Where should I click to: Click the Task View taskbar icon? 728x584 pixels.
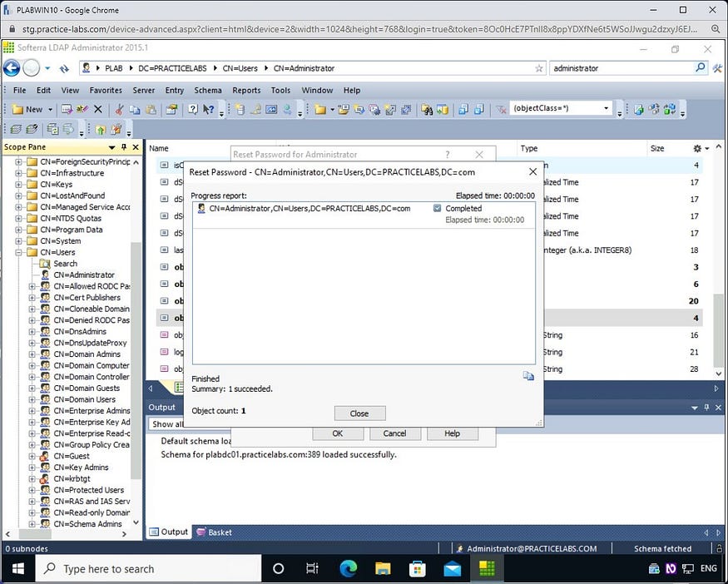[x=313, y=569]
